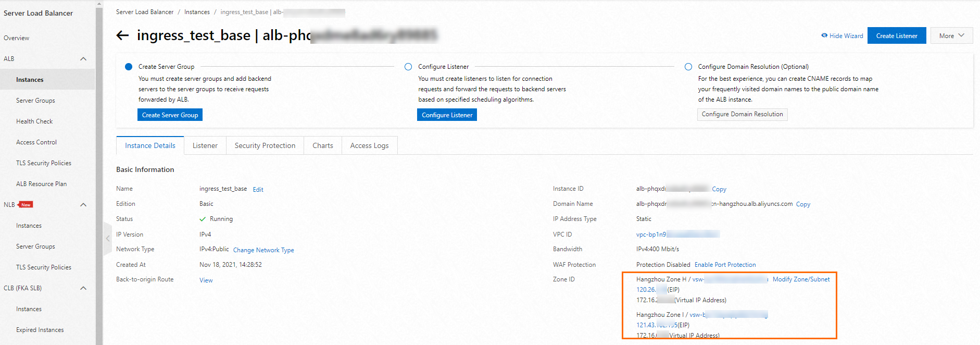Copy the Domain Name
Image resolution: width=980 pixels, height=345 pixels.
click(803, 204)
